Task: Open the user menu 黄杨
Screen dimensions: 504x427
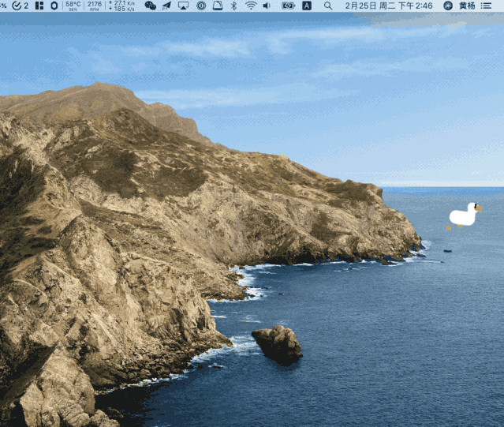Action: pos(467,6)
